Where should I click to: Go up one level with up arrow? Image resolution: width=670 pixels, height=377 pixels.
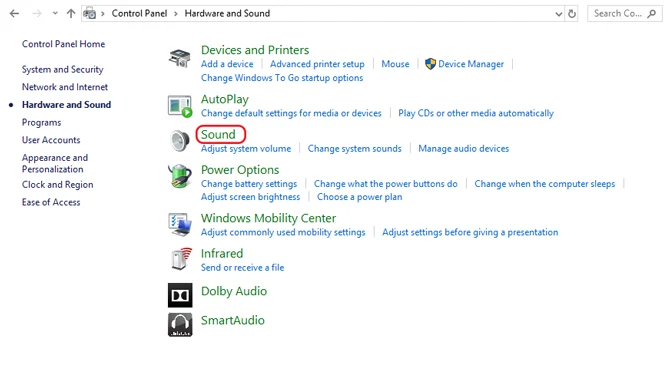[71, 14]
